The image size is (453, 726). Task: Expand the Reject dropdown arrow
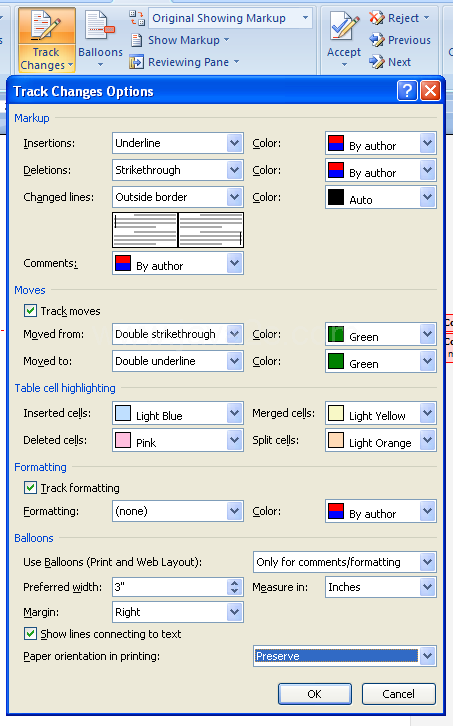click(426, 18)
